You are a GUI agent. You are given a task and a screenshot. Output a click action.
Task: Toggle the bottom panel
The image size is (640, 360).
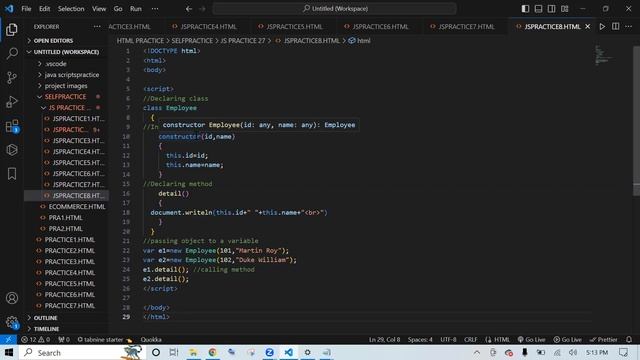(x=538, y=9)
